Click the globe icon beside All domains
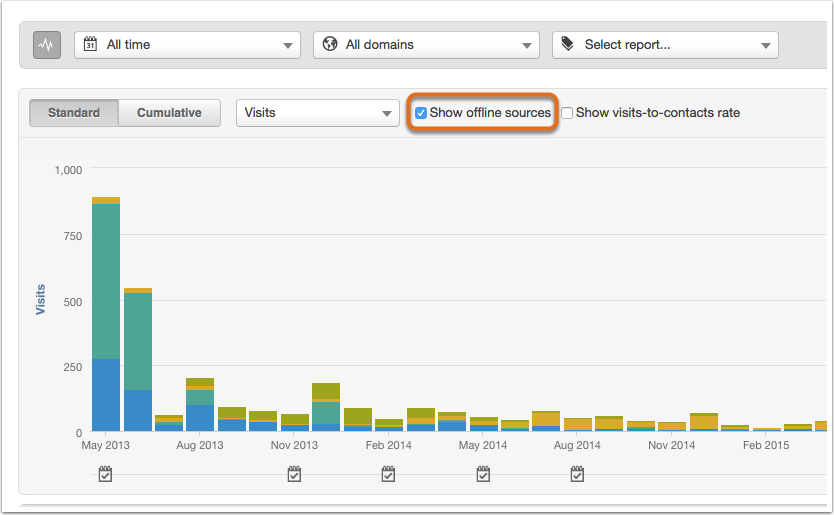 (x=330, y=44)
